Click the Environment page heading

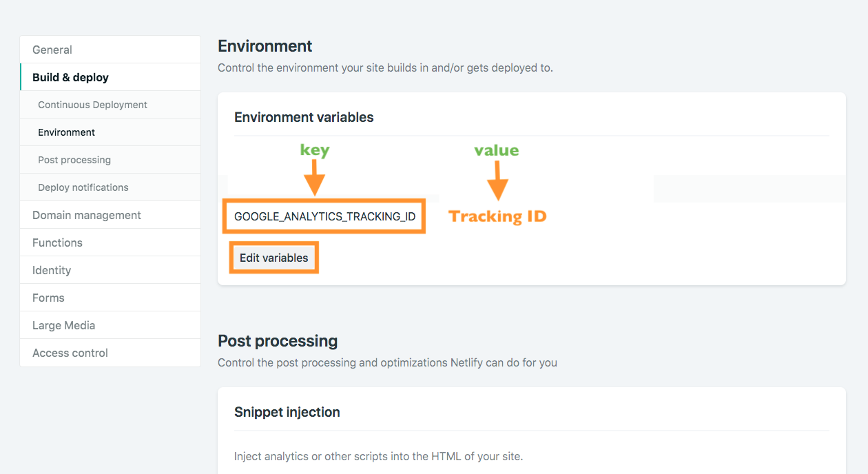265,46
